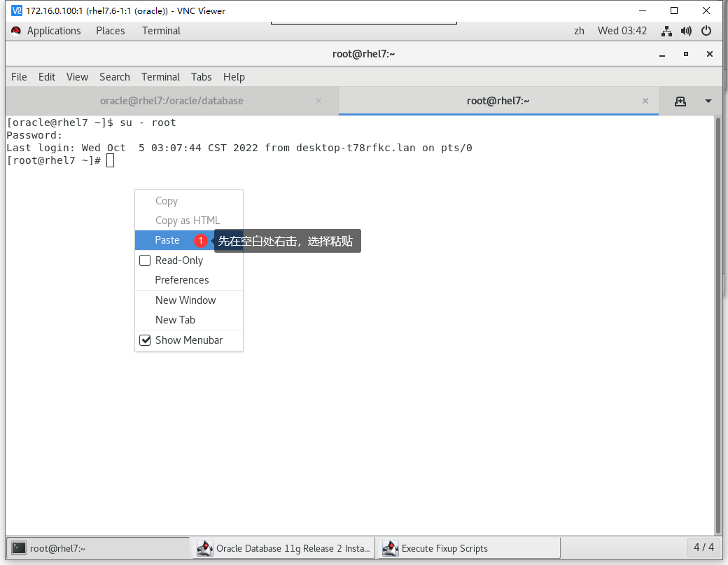Maximize the root@rhel7:~ terminal window

(x=686, y=55)
